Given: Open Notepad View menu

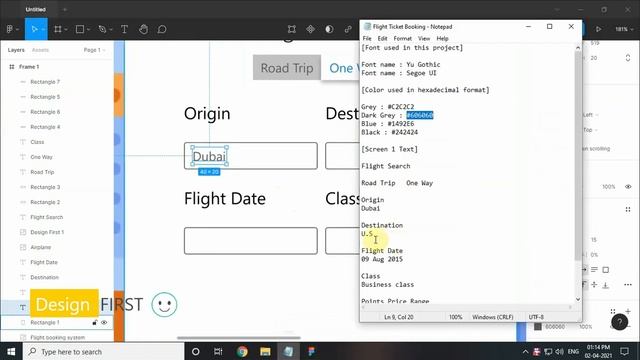Looking at the screenshot, I should click(424, 38).
